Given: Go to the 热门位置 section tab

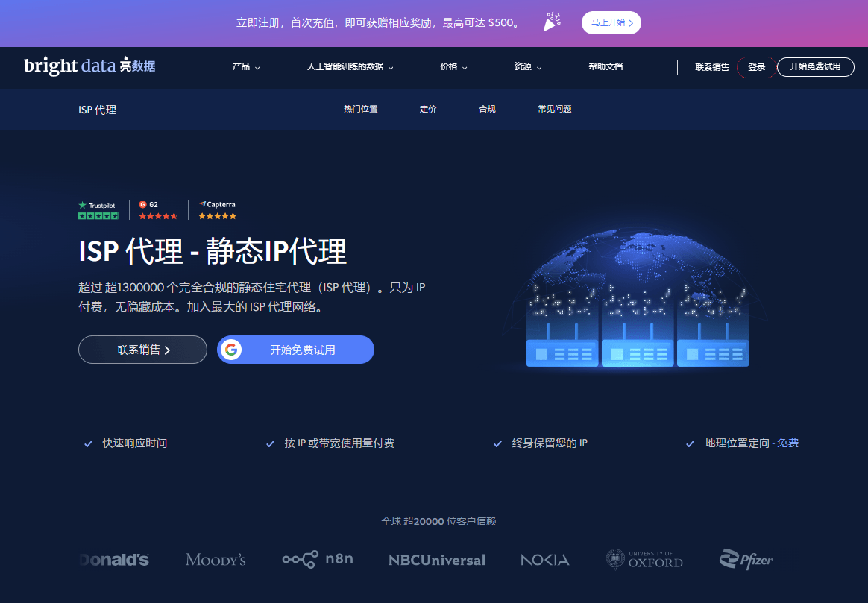Looking at the screenshot, I should pos(360,109).
